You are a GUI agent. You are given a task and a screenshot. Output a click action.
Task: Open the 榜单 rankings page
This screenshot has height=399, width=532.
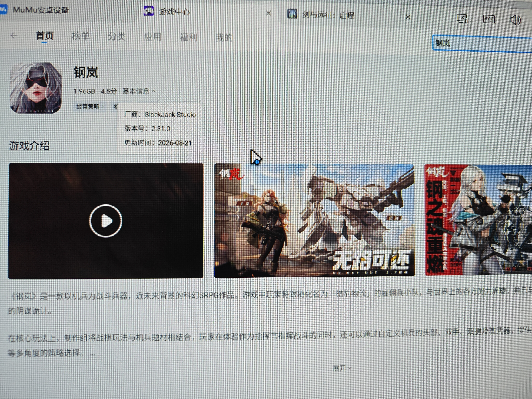click(x=81, y=36)
